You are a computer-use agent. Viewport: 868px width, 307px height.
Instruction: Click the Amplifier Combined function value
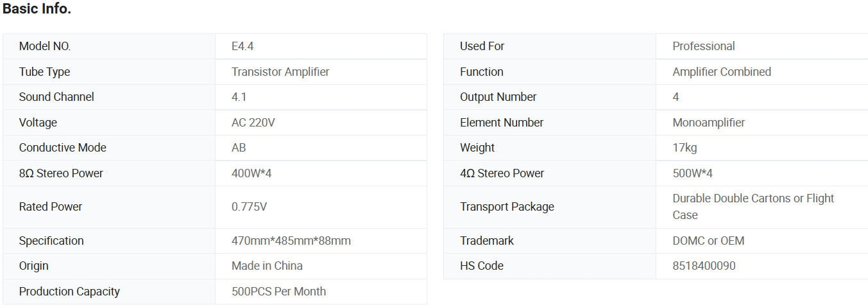pos(722,72)
